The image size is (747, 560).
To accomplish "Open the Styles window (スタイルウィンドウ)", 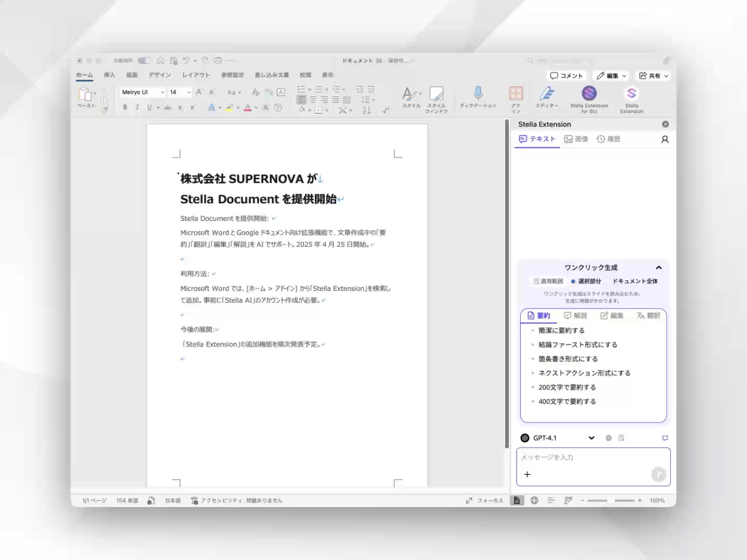I will pyautogui.click(x=436, y=99).
